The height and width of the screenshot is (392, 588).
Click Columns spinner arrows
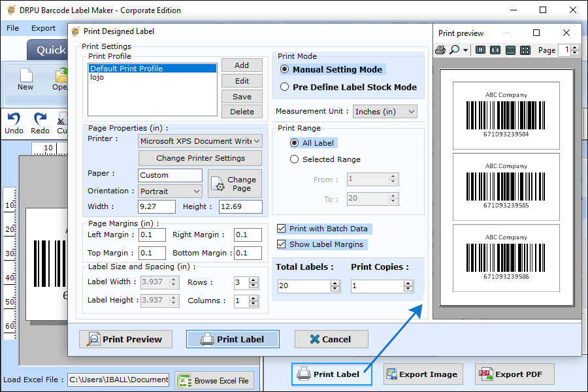point(253,301)
